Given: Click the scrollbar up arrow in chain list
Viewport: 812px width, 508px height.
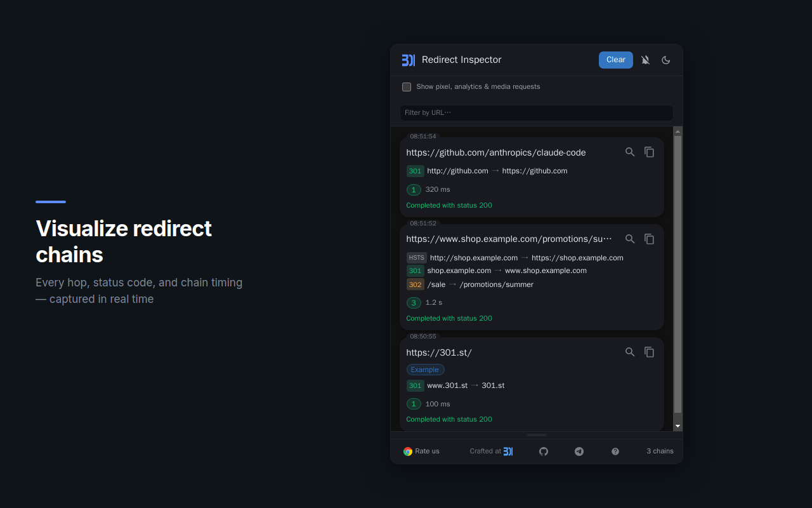Looking at the screenshot, I should [x=678, y=131].
